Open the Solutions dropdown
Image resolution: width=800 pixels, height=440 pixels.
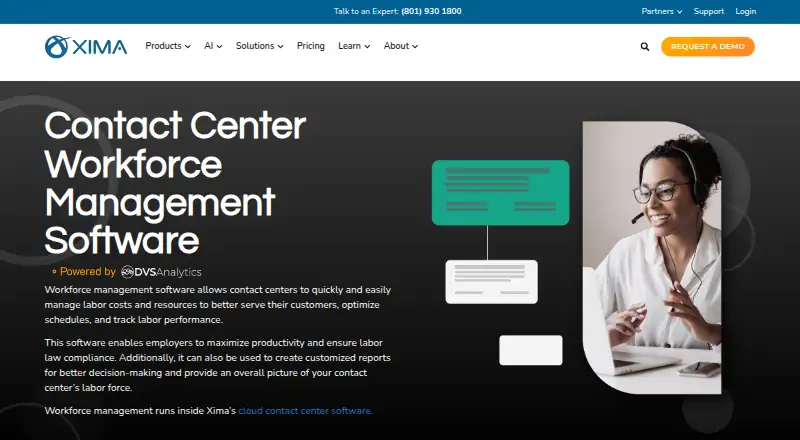coord(259,46)
